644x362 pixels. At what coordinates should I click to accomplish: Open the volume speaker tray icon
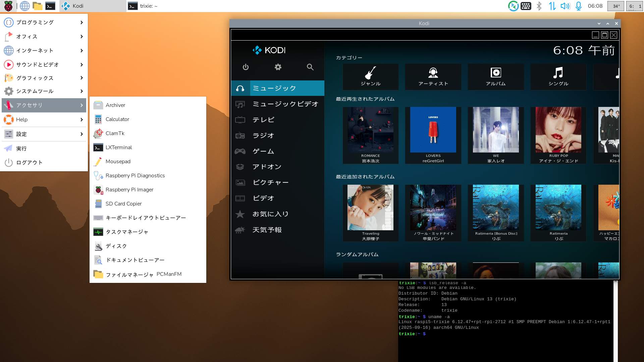tap(565, 6)
